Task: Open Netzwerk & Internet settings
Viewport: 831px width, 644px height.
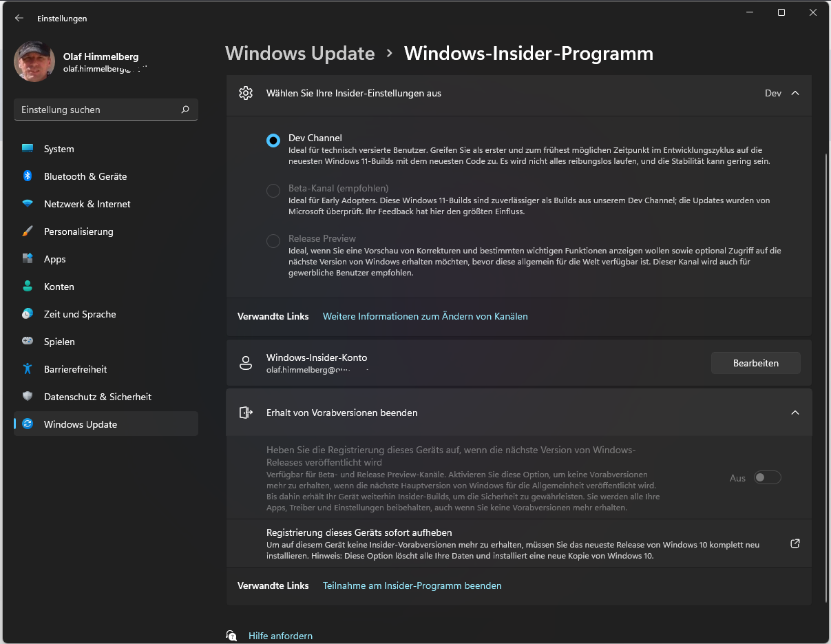Action: tap(87, 204)
